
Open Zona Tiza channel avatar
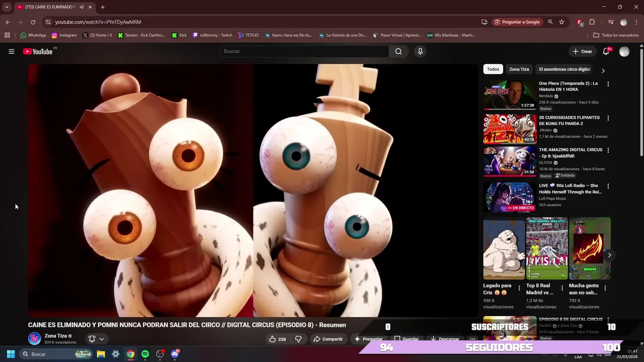pos(34,338)
